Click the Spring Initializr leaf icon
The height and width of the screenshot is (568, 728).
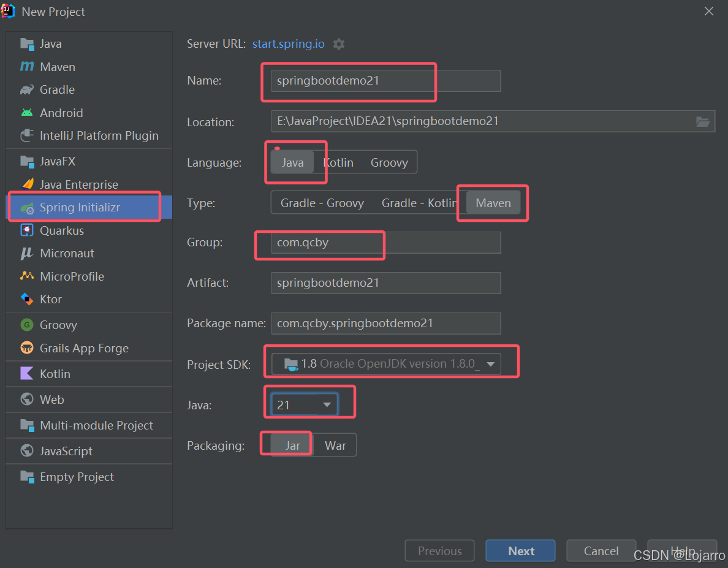[27, 208]
